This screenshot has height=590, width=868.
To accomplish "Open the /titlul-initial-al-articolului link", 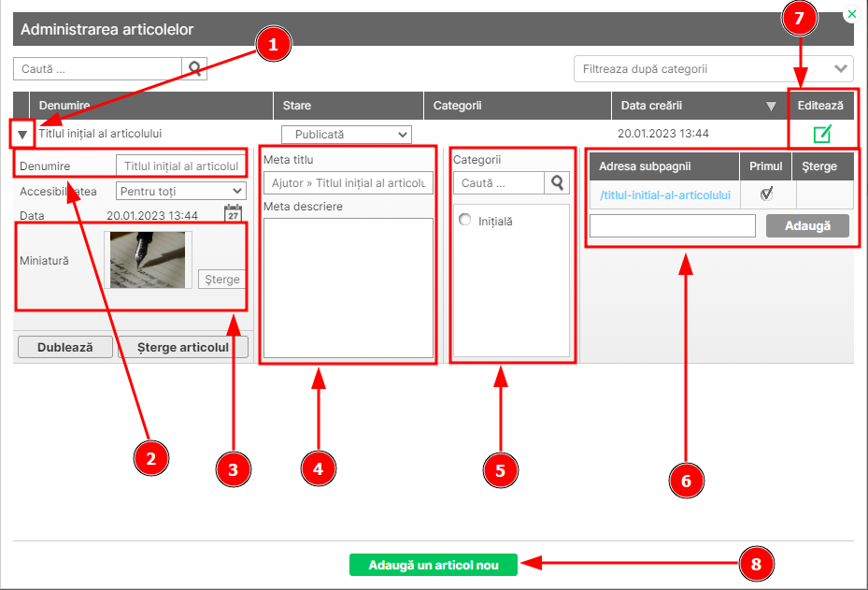I will click(x=664, y=195).
